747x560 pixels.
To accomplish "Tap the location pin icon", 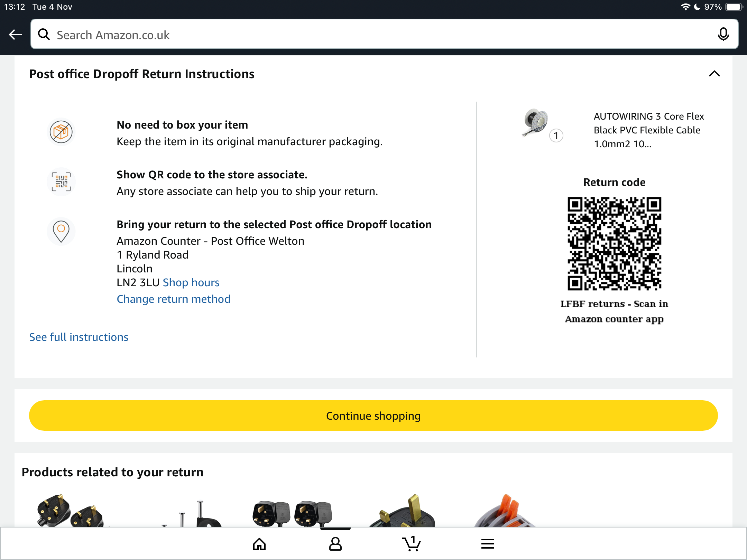I will pyautogui.click(x=61, y=231).
